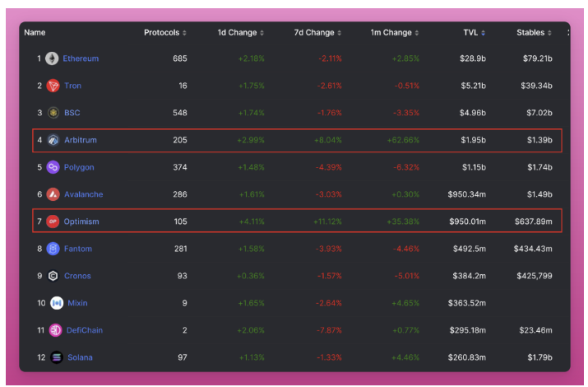Click BSC's protocols count 548
588x387 pixels.
coord(180,113)
